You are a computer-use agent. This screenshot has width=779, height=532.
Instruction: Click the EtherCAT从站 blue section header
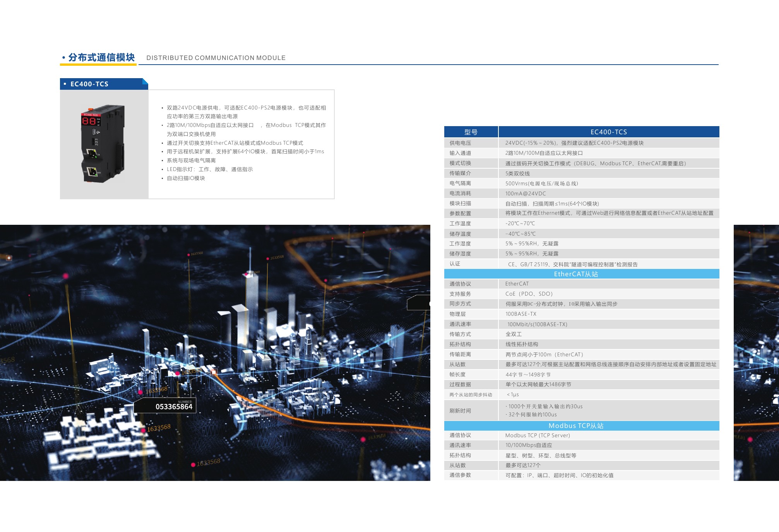576,274
